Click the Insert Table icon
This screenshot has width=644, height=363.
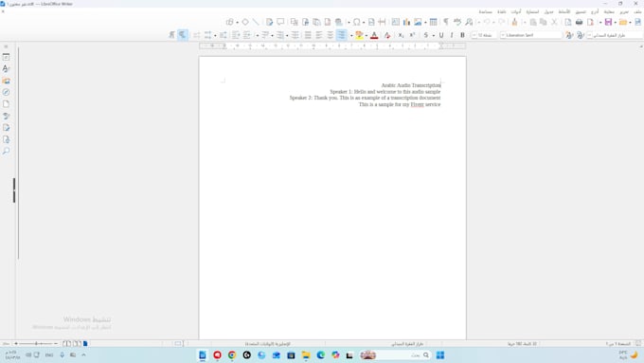[434, 22]
